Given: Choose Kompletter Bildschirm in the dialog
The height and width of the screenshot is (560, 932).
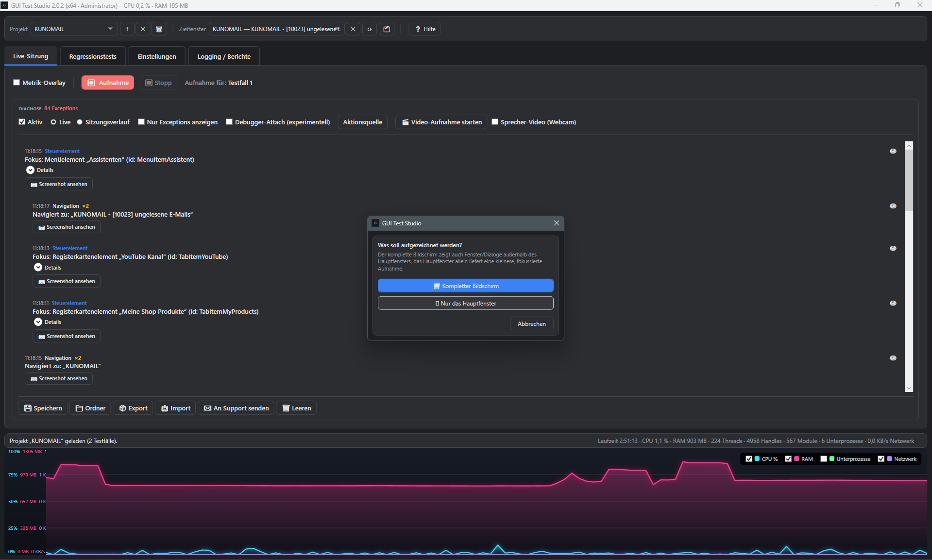Looking at the screenshot, I should (466, 286).
